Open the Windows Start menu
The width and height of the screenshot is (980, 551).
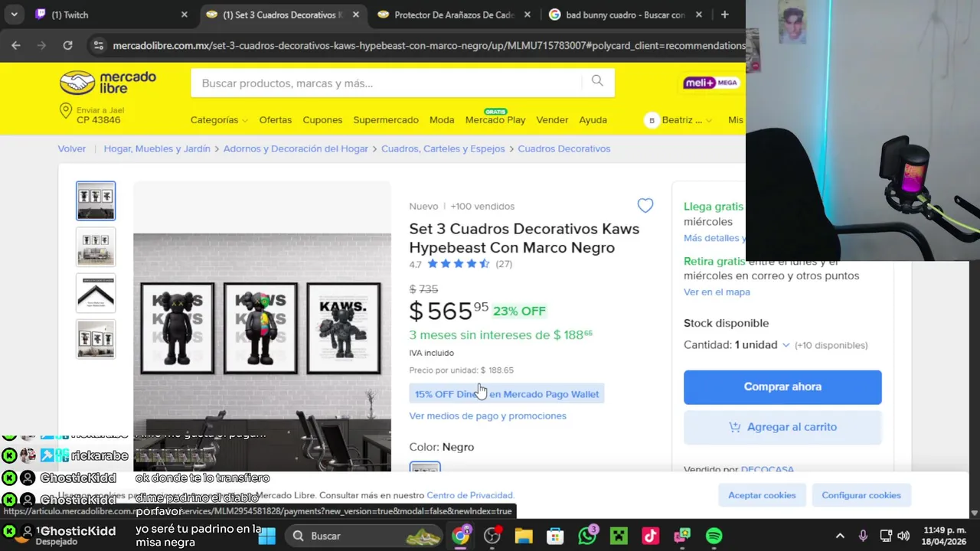(x=266, y=536)
